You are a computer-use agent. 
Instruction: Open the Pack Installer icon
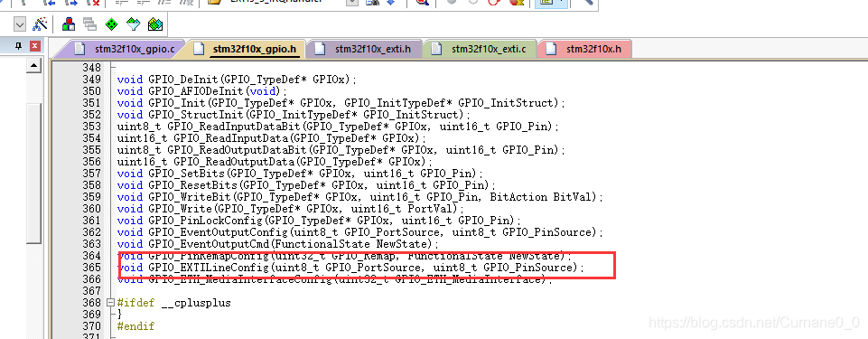tap(155, 24)
